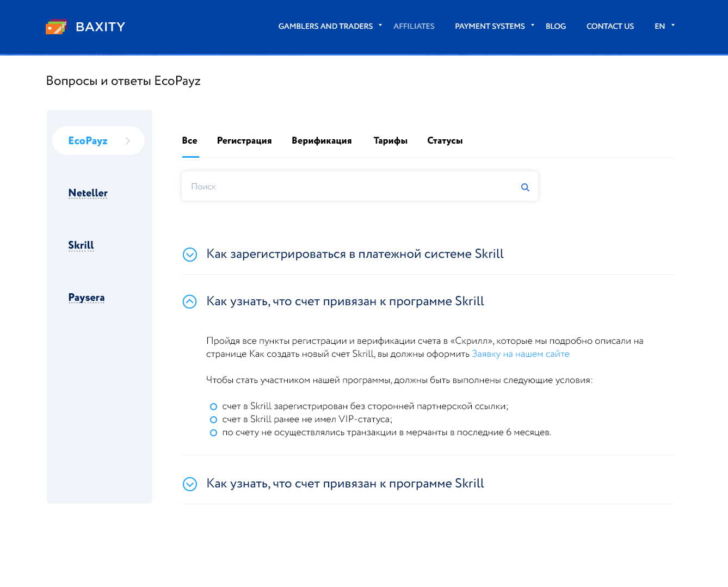The height and width of the screenshot is (587, 728).
Task: Expand the last Skrill question chevron
Action: point(190,484)
